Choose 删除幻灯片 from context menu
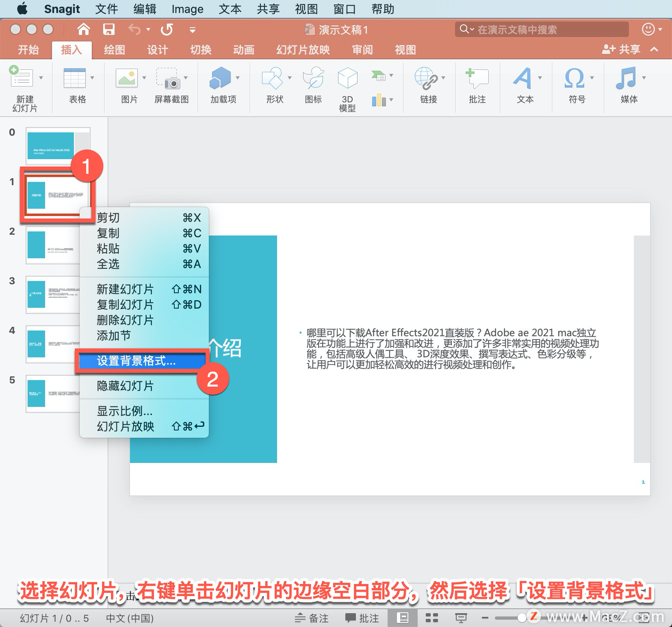This screenshot has height=627, width=672. pos(144,320)
